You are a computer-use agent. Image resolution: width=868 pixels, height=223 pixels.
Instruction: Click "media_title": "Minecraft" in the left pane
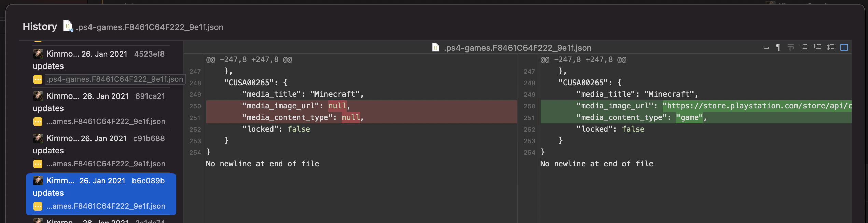(x=303, y=94)
